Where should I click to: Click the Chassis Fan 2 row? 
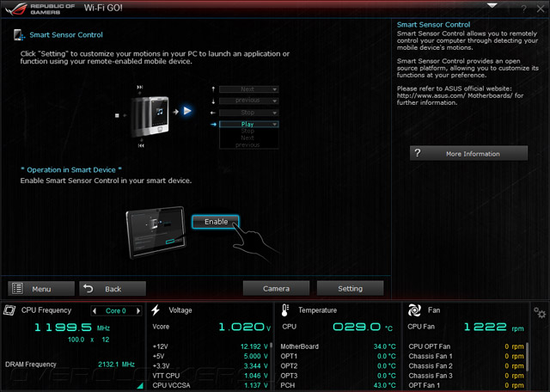point(466,366)
